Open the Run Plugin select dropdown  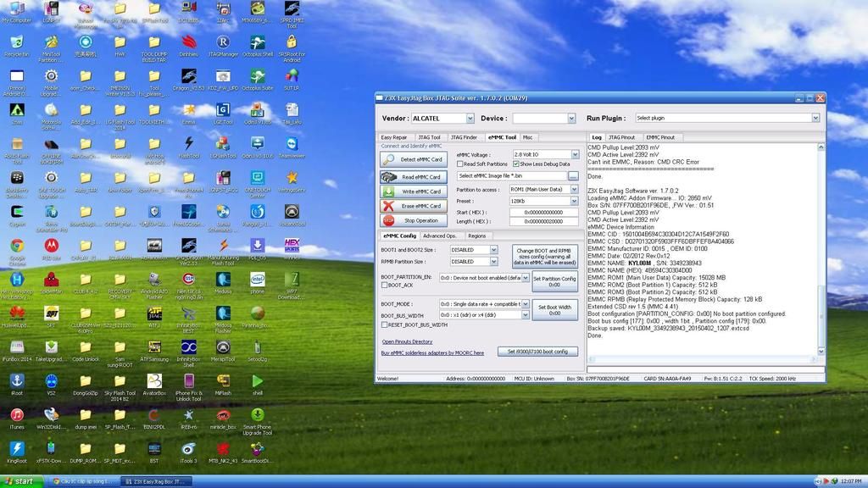click(815, 118)
